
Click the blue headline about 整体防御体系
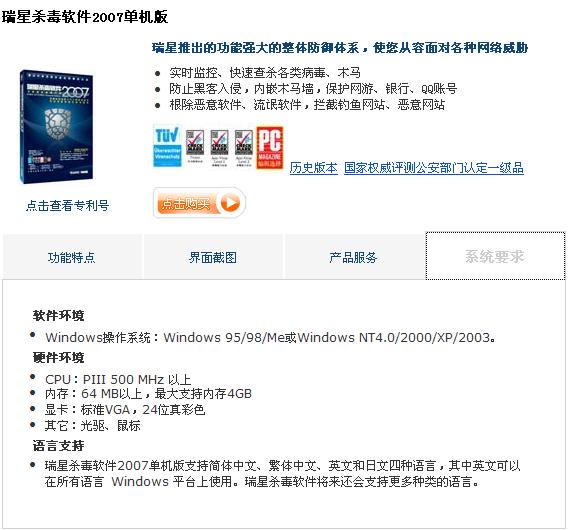pyautogui.click(x=340, y=47)
